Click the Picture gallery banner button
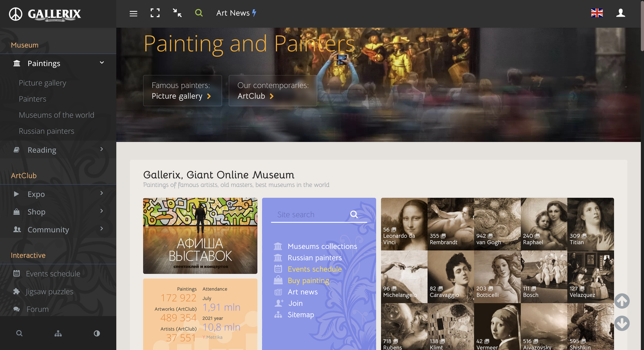644x350 pixels. pyautogui.click(x=182, y=91)
